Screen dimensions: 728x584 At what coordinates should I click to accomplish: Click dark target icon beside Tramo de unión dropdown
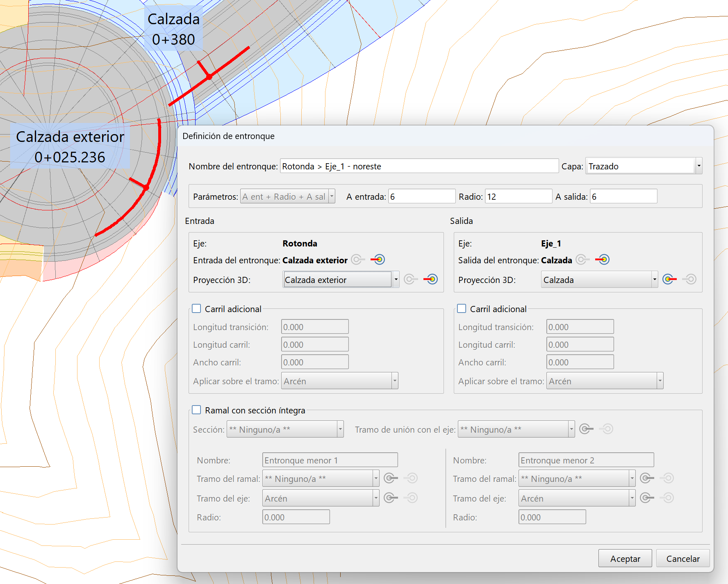pyautogui.click(x=586, y=429)
